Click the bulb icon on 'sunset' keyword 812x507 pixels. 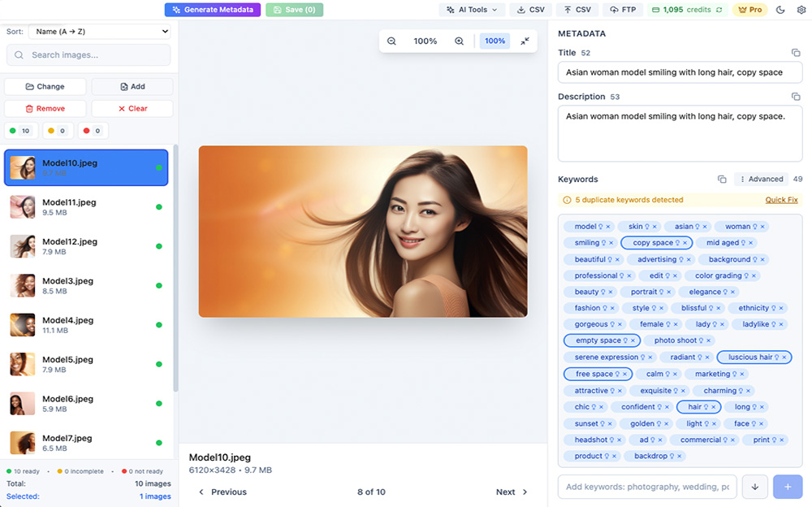coord(603,423)
